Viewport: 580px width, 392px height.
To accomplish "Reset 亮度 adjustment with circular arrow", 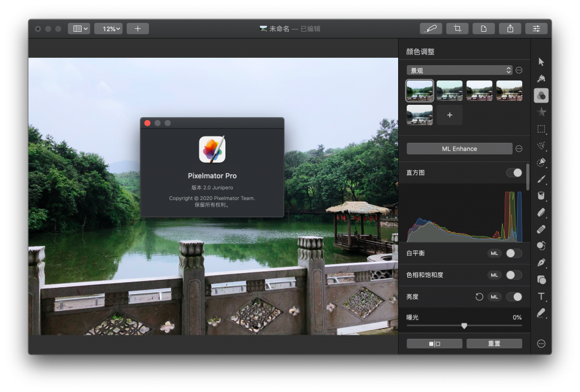I will coord(479,297).
